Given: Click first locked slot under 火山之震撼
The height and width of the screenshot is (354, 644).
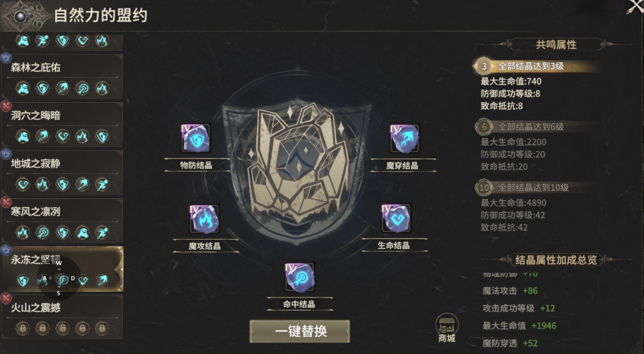Looking at the screenshot, I should pyautogui.click(x=22, y=328).
